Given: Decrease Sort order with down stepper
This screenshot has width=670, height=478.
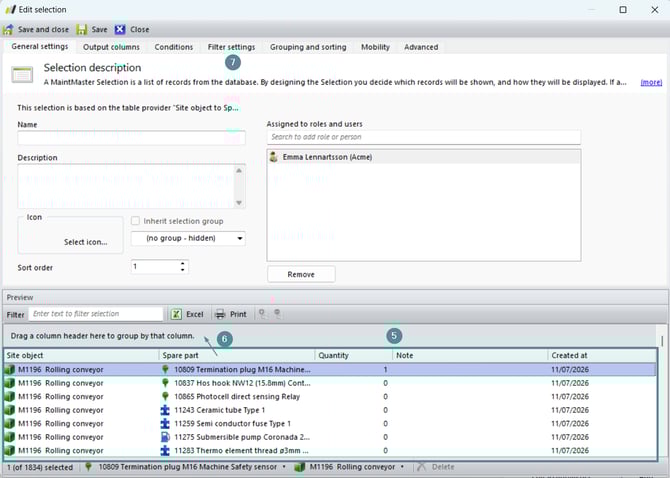Looking at the screenshot, I should tap(183, 270).
